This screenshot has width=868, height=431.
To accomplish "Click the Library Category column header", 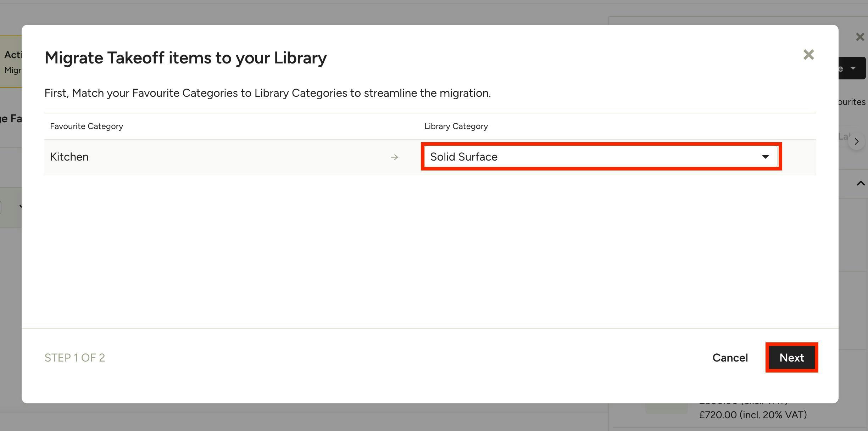I will point(456,126).
